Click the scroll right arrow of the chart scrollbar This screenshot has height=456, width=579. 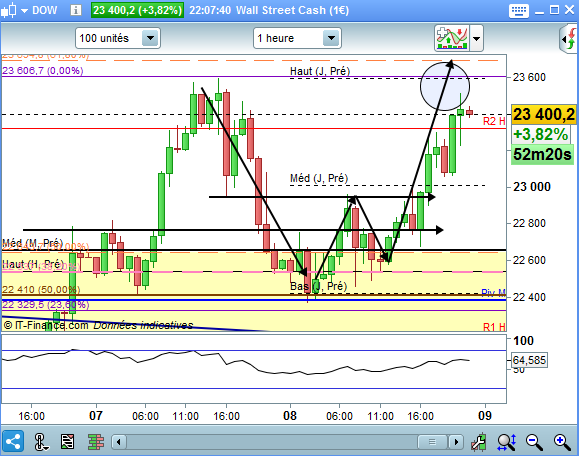pos(456,442)
